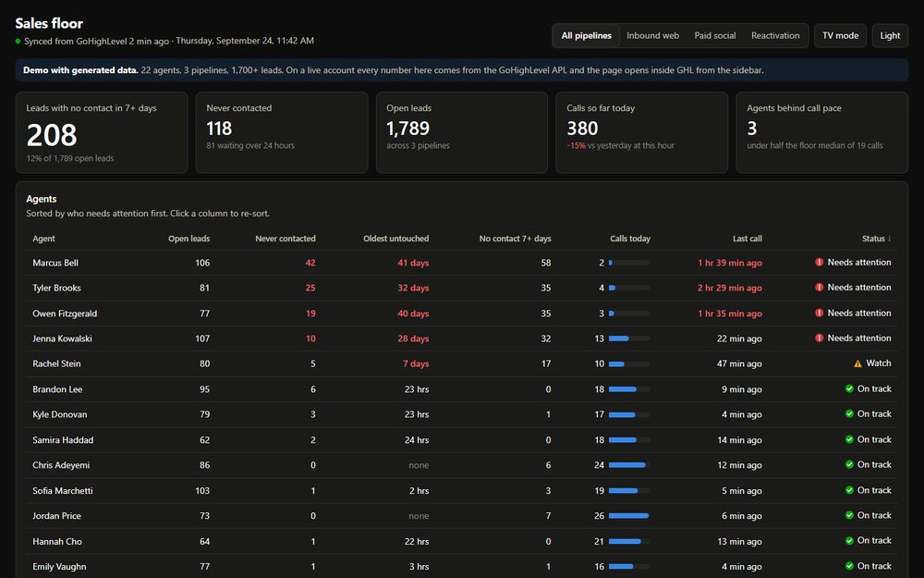Viewport: 924px width, 578px height.
Task: Switch to the Inbound web pipeline
Action: [652, 35]
